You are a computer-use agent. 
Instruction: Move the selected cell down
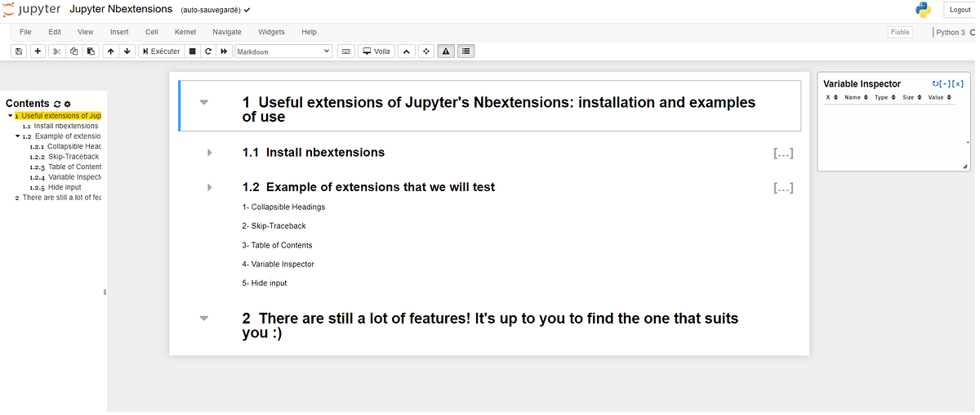127,51
